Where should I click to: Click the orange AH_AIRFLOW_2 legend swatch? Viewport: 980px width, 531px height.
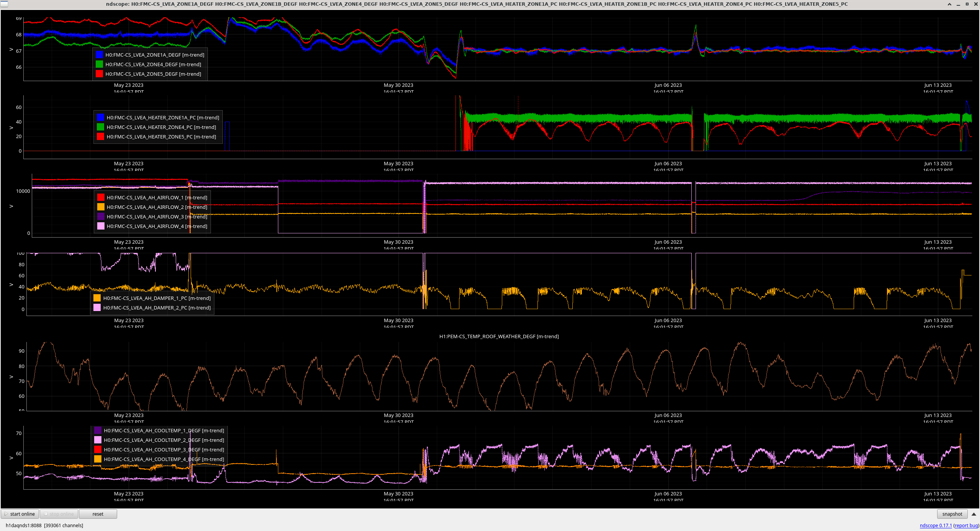[101, 207]
